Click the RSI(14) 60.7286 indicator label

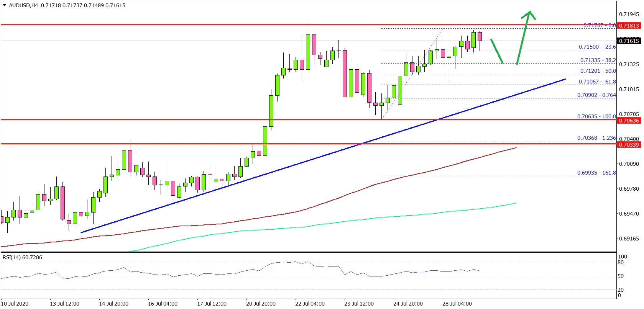(x=22, y=257)
